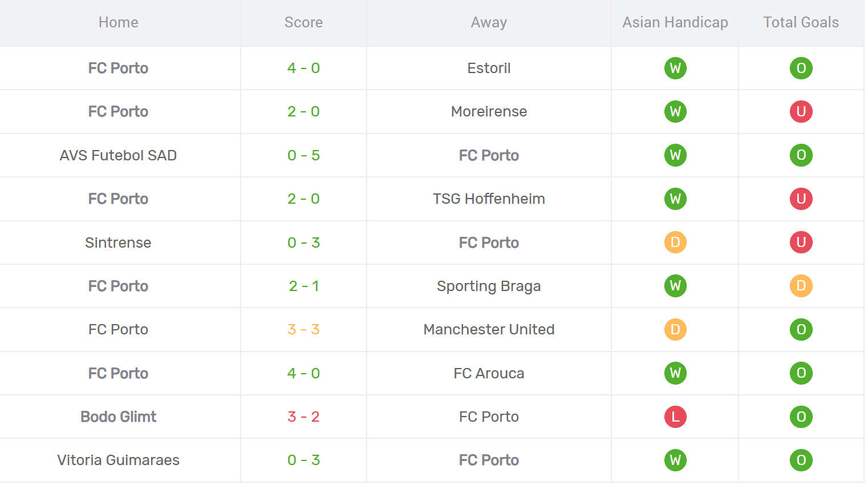Click the 0 - 5 score result
The width and height of the screenshot is (868, 485).
coord(303,155)
